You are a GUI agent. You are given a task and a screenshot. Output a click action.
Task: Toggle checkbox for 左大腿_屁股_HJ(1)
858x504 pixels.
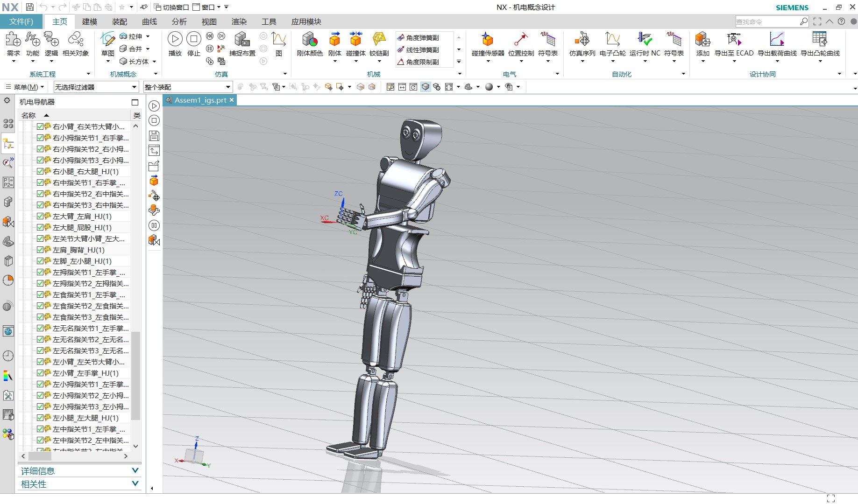pyautogui.click(x=40, y=227)
